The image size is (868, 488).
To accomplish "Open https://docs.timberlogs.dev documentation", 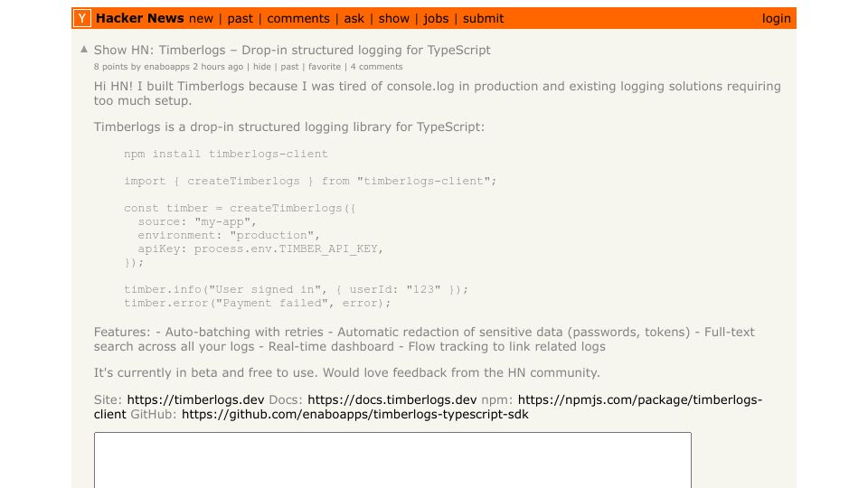I will (392, 399).
